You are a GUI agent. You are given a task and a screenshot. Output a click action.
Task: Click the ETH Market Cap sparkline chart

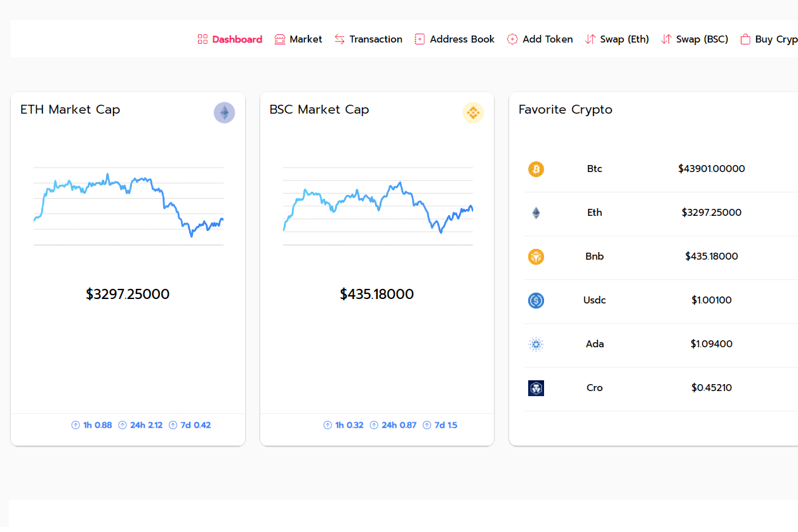(x=128, y=203)
